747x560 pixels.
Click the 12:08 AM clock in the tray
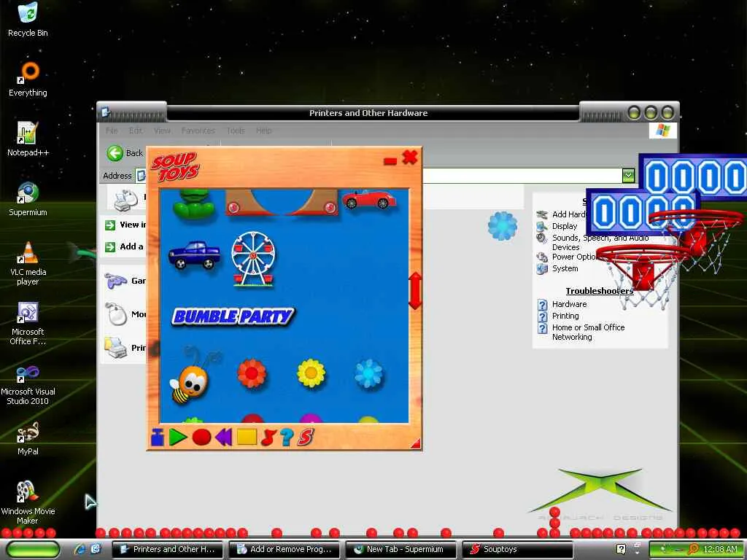pyautogui.click(x=720, y=549)
